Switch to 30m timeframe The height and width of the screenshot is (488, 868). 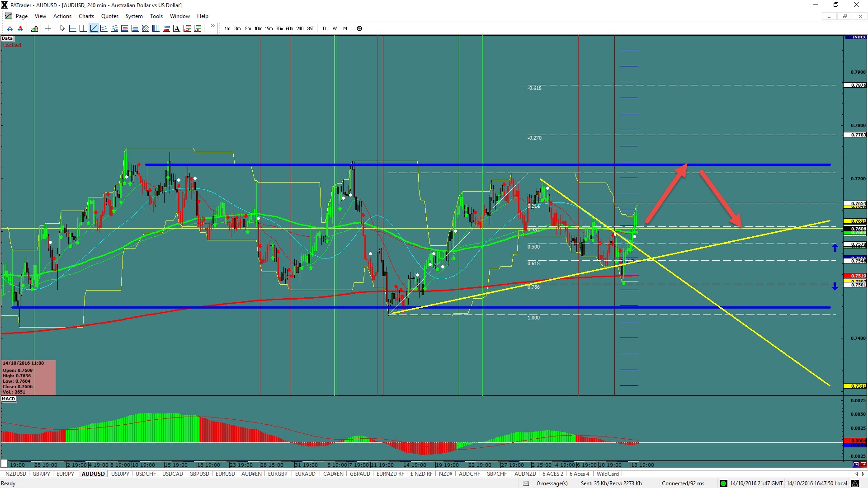279,28
